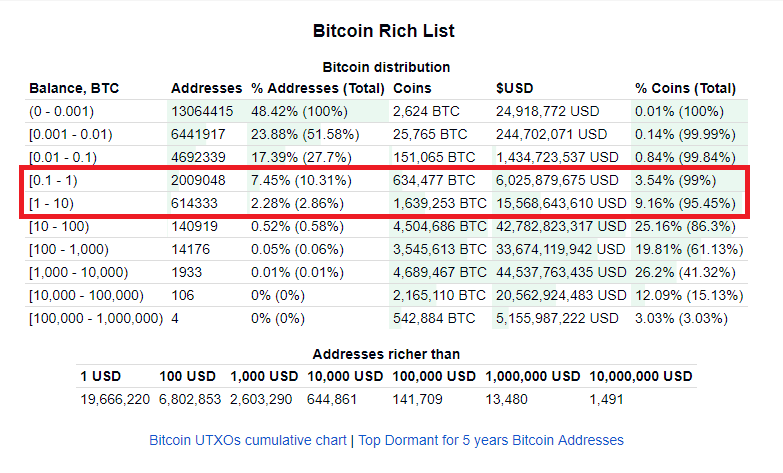Image resolution: width=783 pixels, height=473 pixels.
Task: Click the $USD column header
Action: coord(514,88)
